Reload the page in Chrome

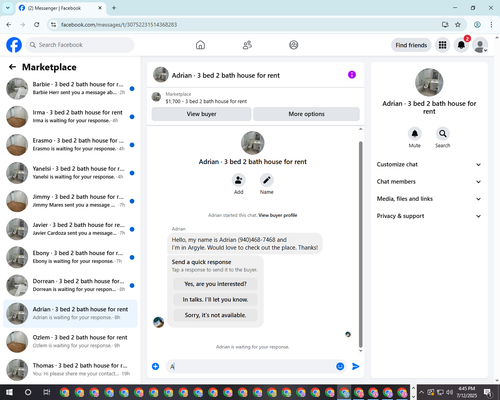point(37,24)
